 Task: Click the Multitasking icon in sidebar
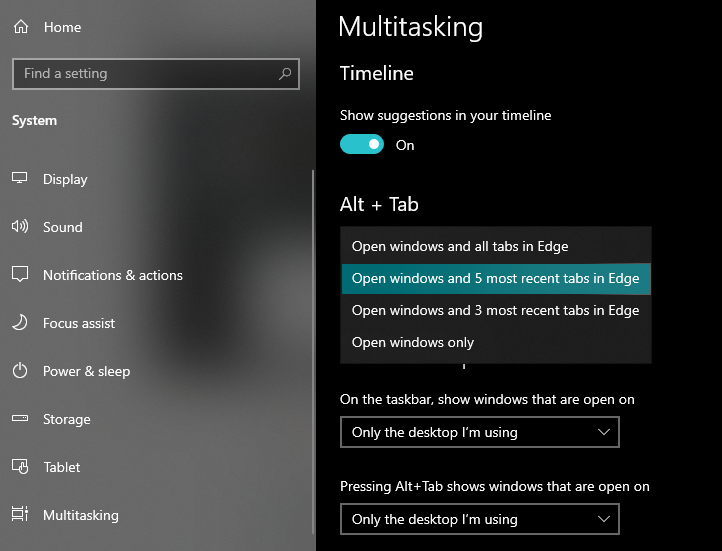click(20, 514)
